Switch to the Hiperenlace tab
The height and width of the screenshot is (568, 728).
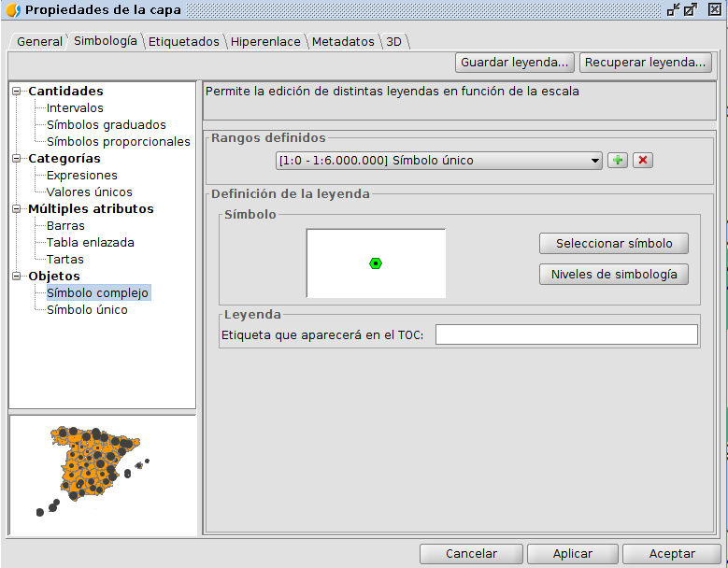265,42
